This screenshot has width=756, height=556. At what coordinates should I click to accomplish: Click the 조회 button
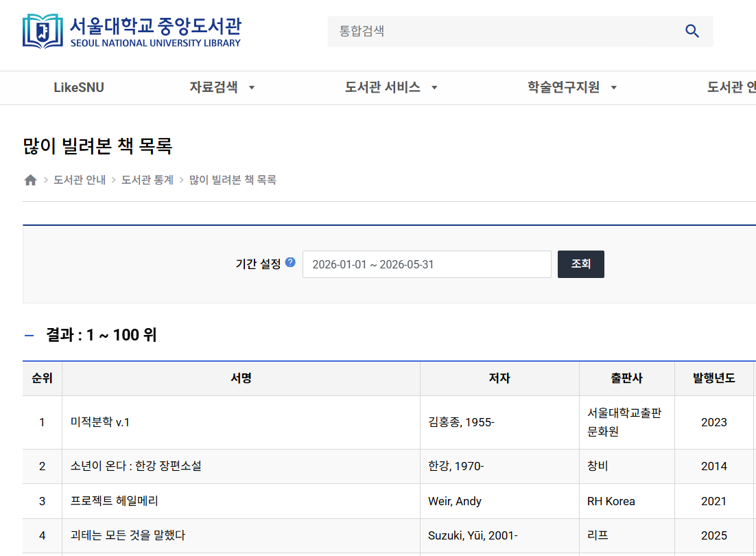click(581, 264)
